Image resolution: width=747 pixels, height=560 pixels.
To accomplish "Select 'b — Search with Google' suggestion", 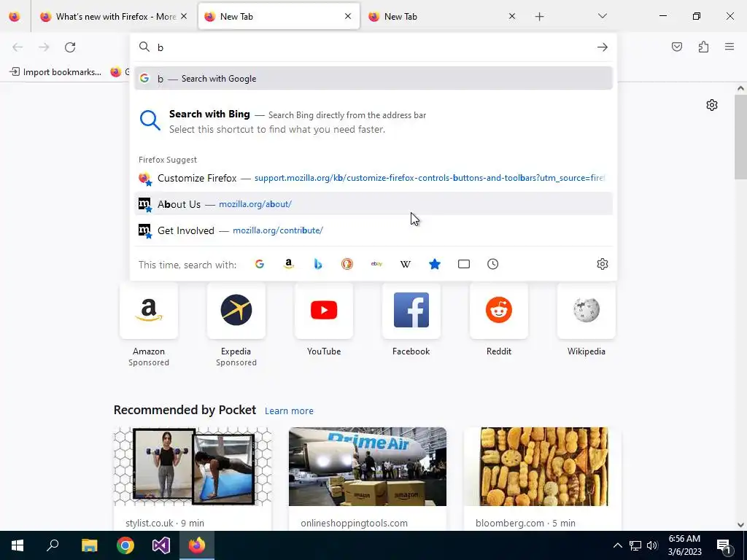I will (x=373, y=79).
